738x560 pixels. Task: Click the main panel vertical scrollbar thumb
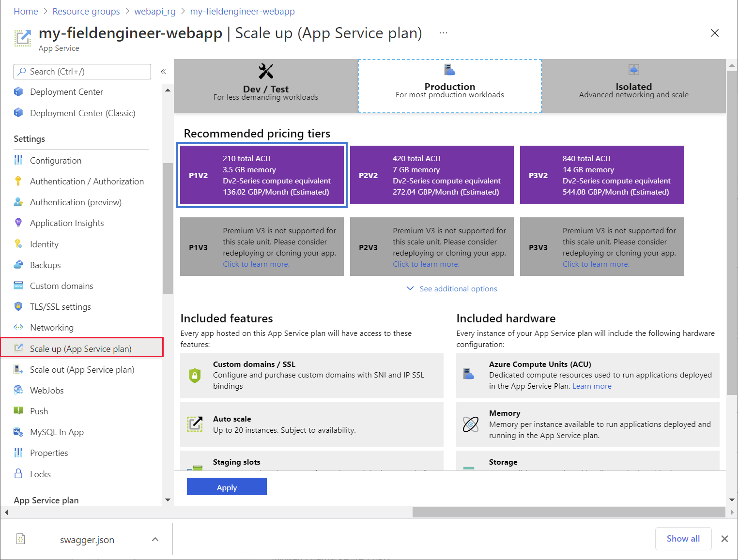tap(732, 232)
